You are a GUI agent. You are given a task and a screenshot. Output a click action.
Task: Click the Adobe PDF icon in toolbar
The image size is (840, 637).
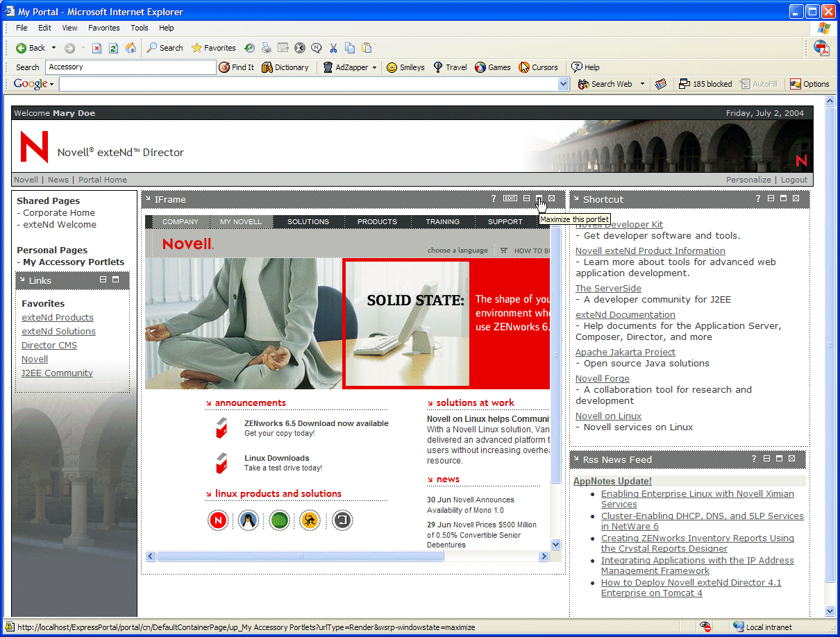click(x=821, y=48)
